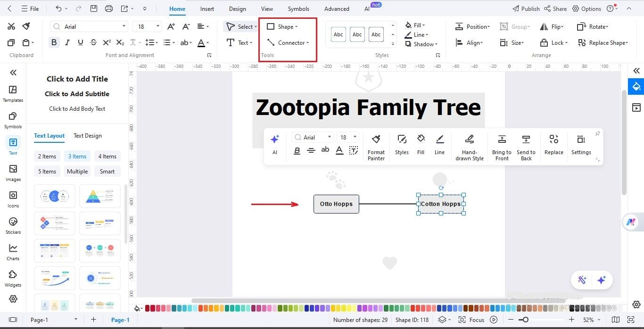Click the Share button

click(x=555, y=8)
